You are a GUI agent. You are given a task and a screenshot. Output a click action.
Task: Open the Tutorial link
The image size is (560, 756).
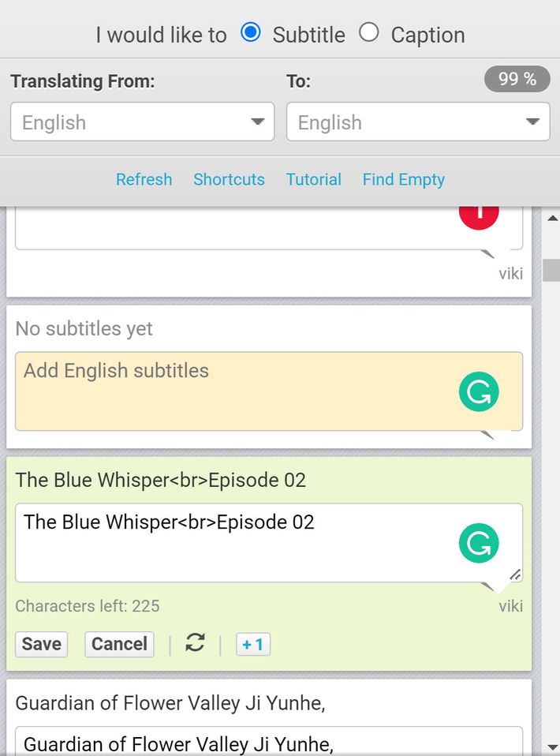[x=314, y=179]
